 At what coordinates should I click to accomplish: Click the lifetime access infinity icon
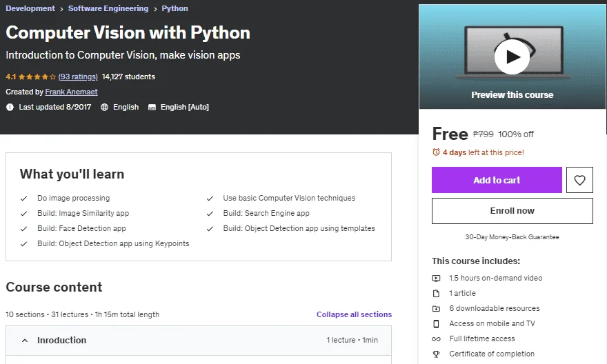click(x=436, y=339)
